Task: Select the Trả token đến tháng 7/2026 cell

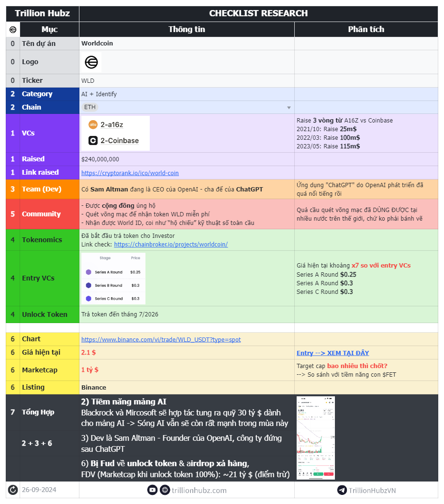Action: pyautogui.click(x=187, y=314)
